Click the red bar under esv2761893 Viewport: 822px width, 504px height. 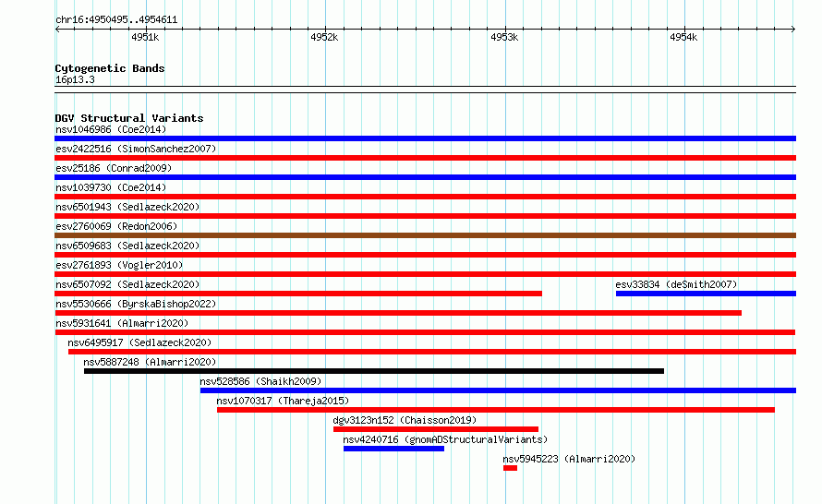tap(425, 274)
